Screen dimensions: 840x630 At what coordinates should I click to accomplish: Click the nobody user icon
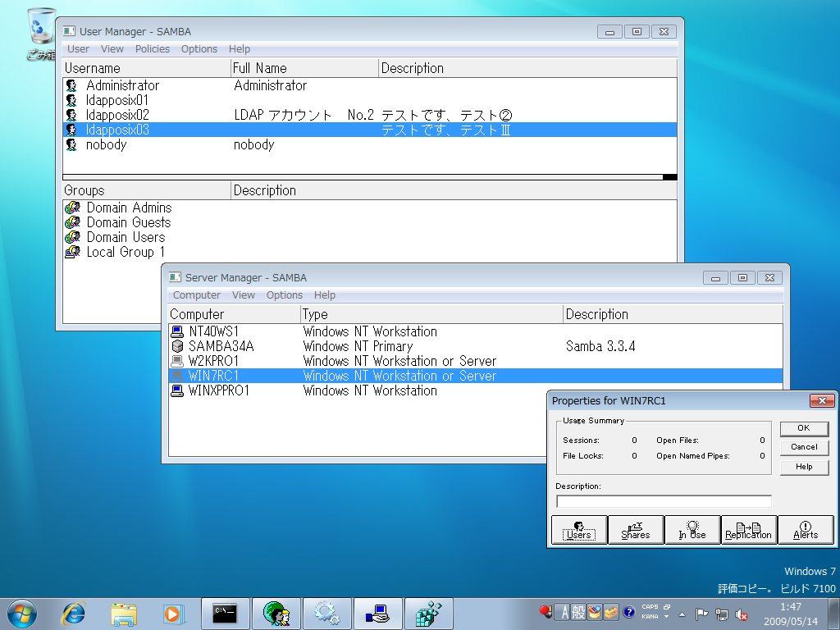click(71, 144)
